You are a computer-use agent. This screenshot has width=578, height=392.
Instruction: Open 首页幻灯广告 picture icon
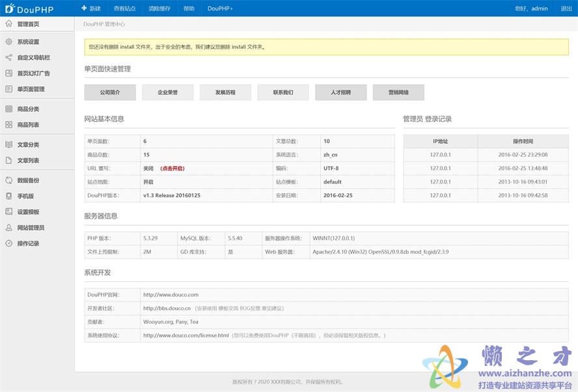(9, 74)
